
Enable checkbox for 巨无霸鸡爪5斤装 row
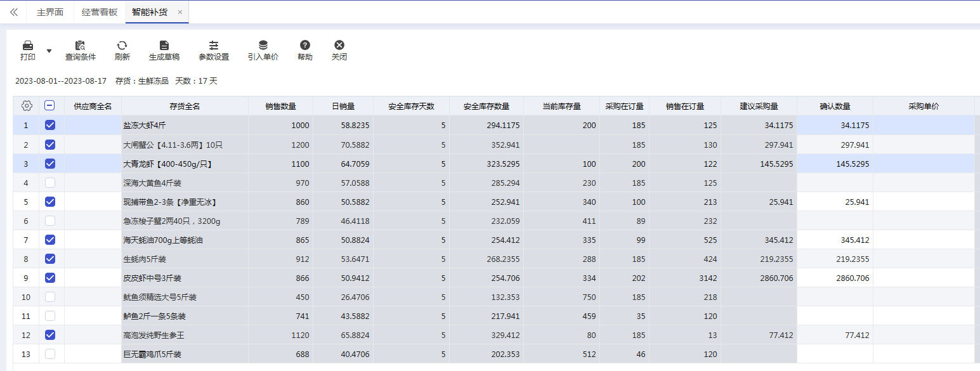[50, 354]
